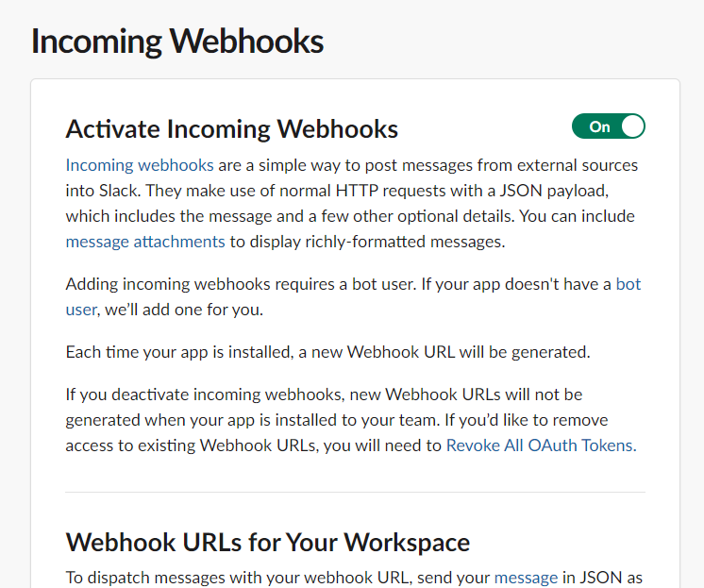704x588 pixels.
Task: Select the 'Incoming Webhooks' page title
Action: (x=177, y=42)
